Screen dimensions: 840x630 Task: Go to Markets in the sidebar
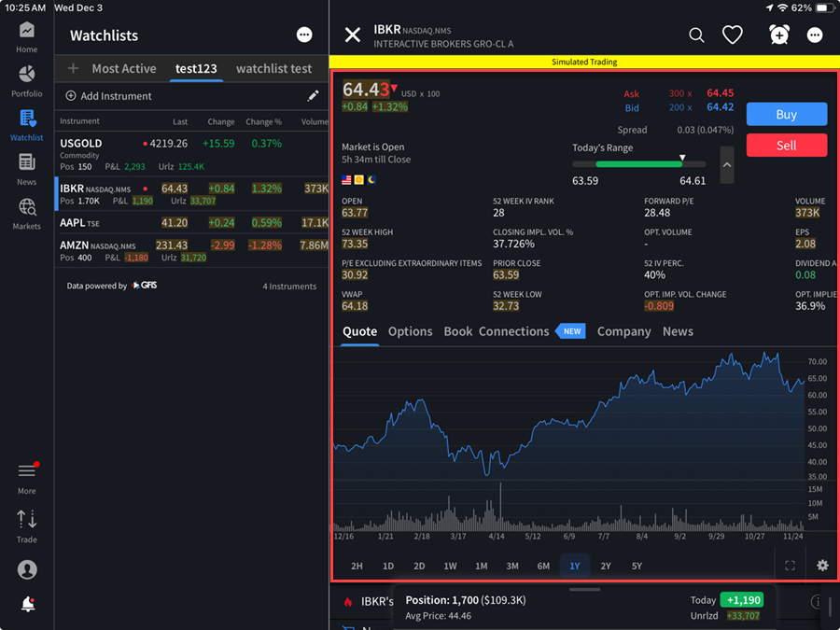[x=26, y=213]
